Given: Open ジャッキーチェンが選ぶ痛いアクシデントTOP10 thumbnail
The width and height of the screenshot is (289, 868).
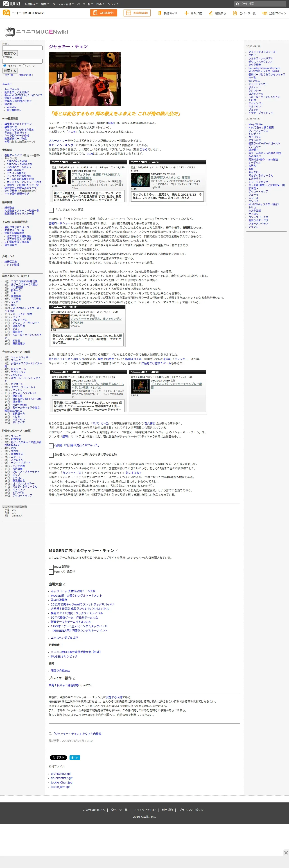Looking at the screenshot, I should 60,321.
